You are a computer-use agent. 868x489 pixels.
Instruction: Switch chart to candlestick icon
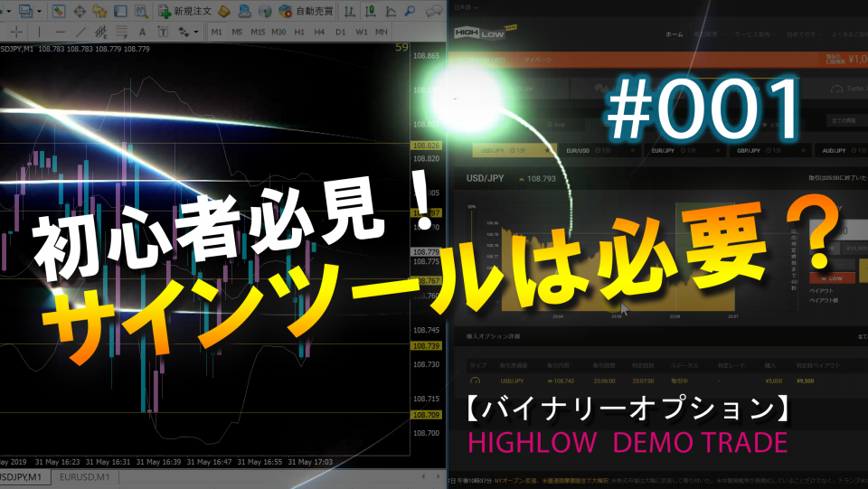370,11
